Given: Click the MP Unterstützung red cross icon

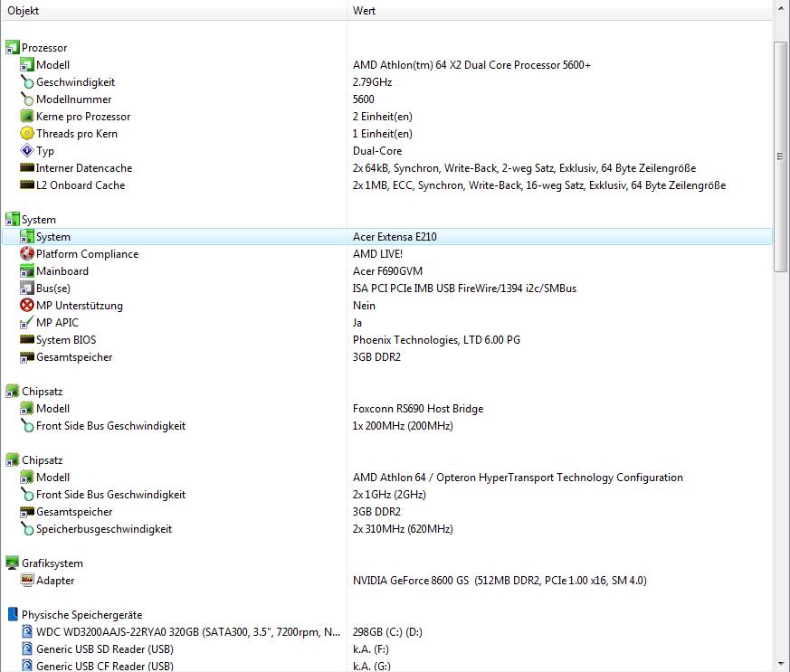Looking at the screenshot, I should (x=27, y=305).
